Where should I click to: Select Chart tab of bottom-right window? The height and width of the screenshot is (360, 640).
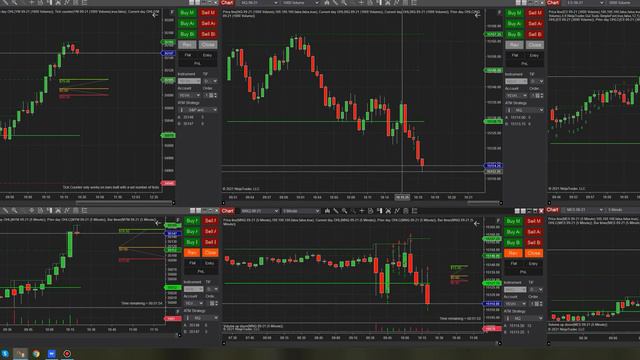(x=553, y=210)
